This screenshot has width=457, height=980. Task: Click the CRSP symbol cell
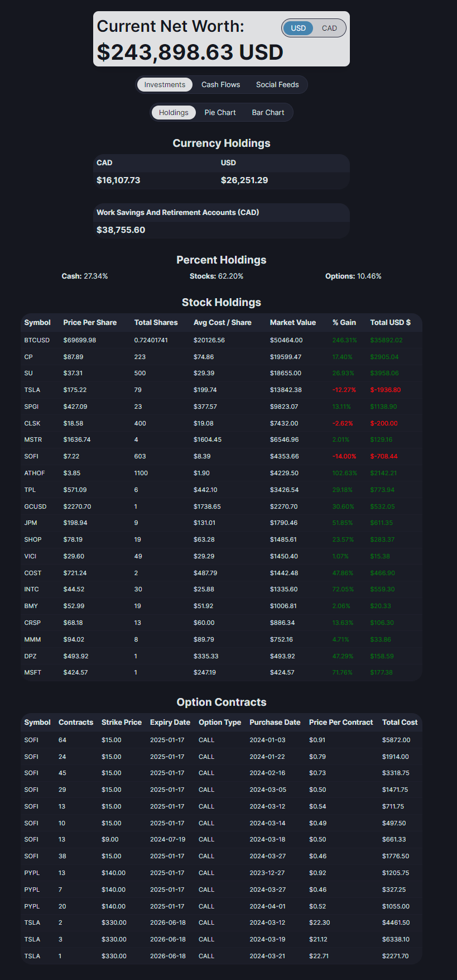tap(32, 623)
